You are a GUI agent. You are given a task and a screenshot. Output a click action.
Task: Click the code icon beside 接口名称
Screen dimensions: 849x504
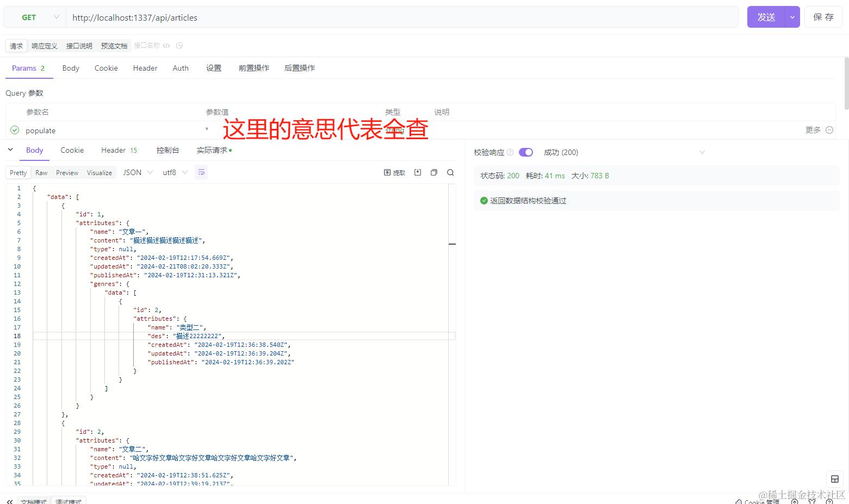pos(166,46)
